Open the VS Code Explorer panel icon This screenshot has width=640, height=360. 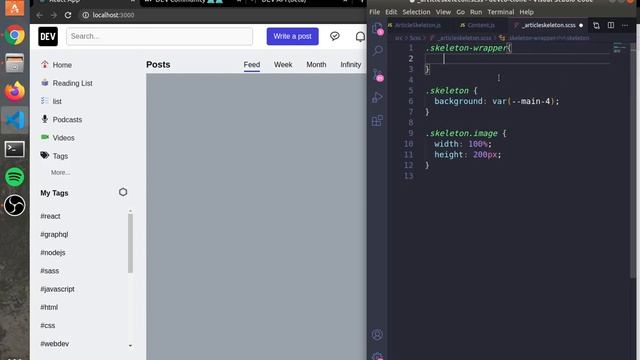click(x=377, y=28)
